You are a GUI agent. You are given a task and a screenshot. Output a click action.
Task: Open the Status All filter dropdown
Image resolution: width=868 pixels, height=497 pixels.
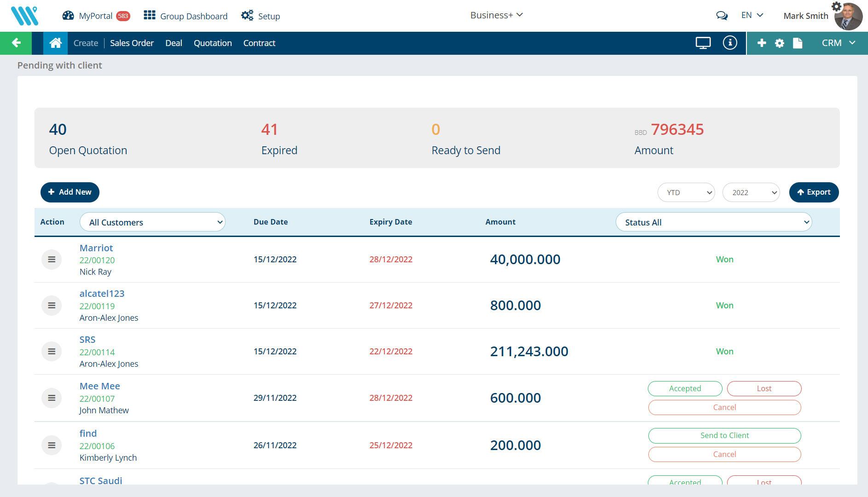(x=713, y=222)
